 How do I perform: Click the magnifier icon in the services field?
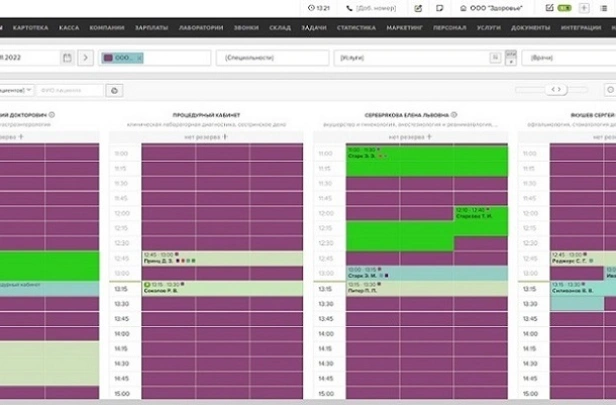click(x=495, y=58)
